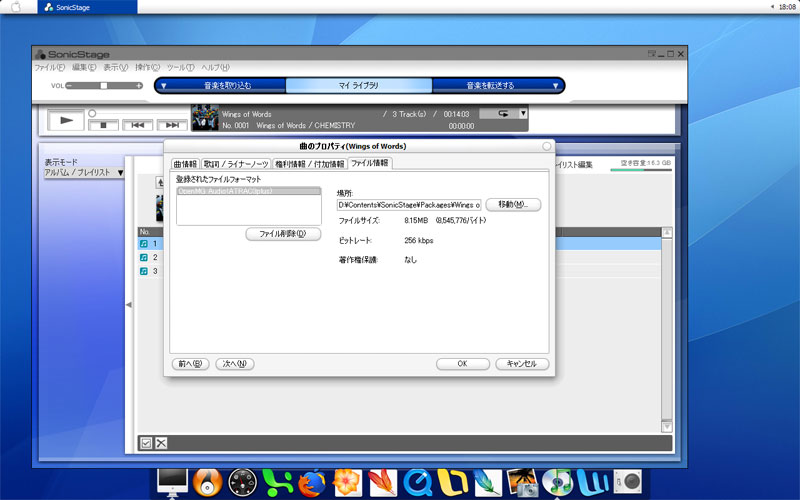The image size is (800, 500).
Task: Start playback with the Play button
Action: (66, 120)
